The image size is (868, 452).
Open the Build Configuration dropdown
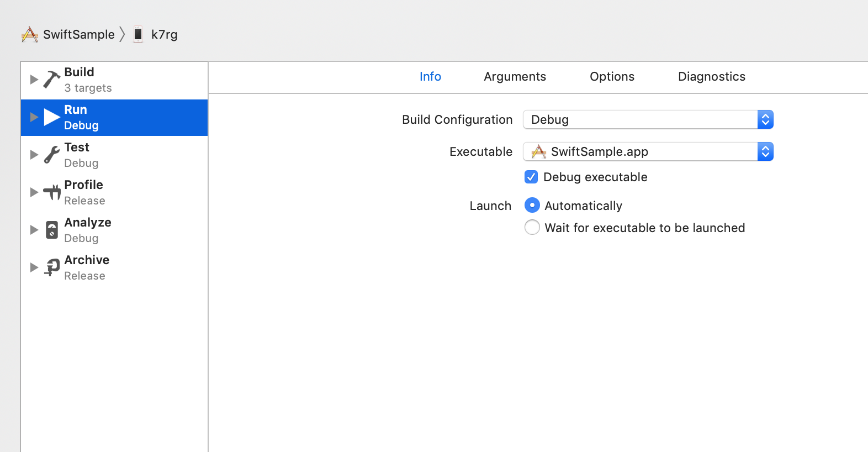point(648,119)
